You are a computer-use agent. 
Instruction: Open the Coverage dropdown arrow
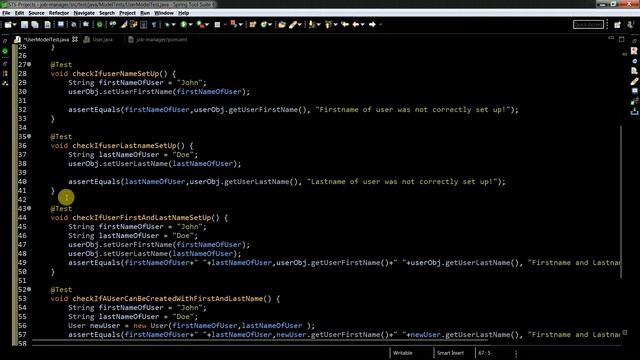[207, 24]
